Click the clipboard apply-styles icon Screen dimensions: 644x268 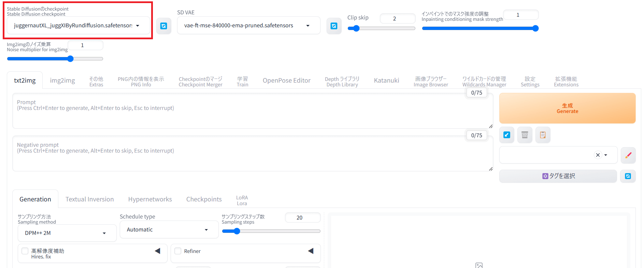coord(543,135)
